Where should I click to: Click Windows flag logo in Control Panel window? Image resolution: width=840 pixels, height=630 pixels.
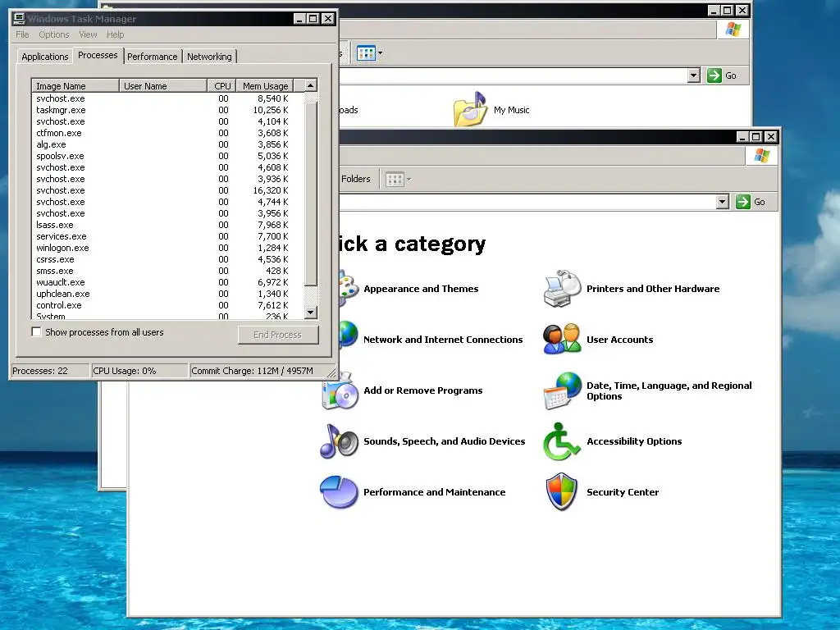coord(761,156)
